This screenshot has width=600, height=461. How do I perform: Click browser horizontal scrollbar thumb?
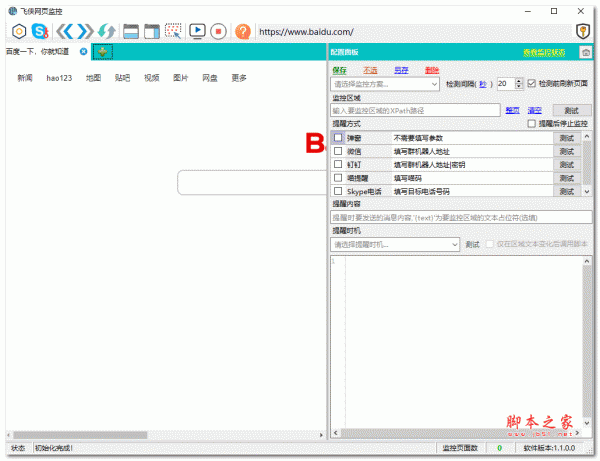click(x=80, y=435)
